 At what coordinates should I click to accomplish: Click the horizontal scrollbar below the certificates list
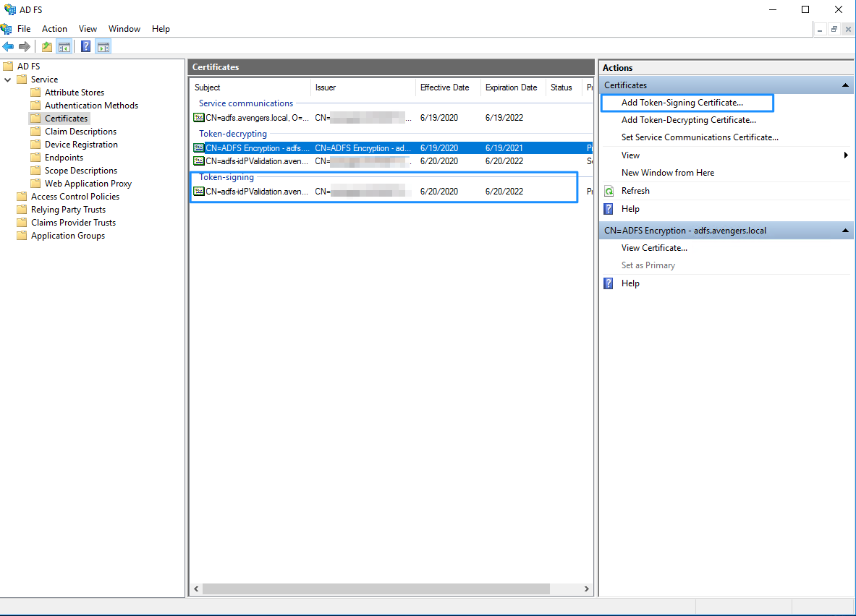pyautogui.click(x=383, y=589)
